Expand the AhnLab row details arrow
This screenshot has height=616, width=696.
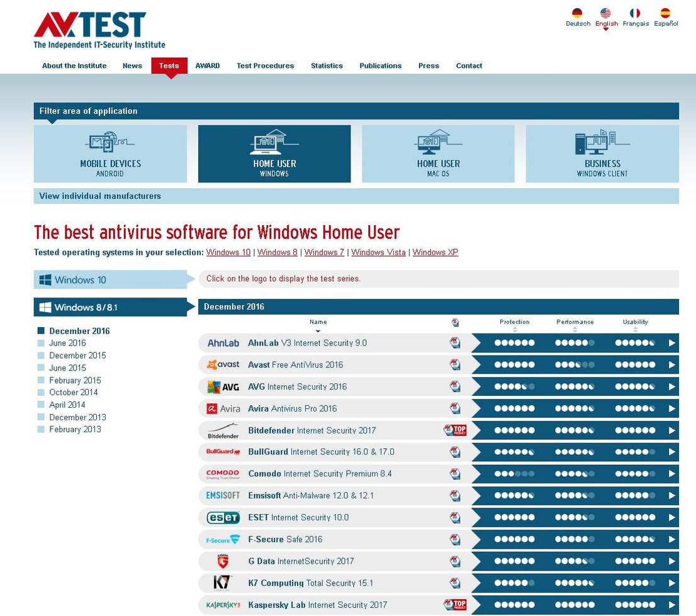point(672,342)
